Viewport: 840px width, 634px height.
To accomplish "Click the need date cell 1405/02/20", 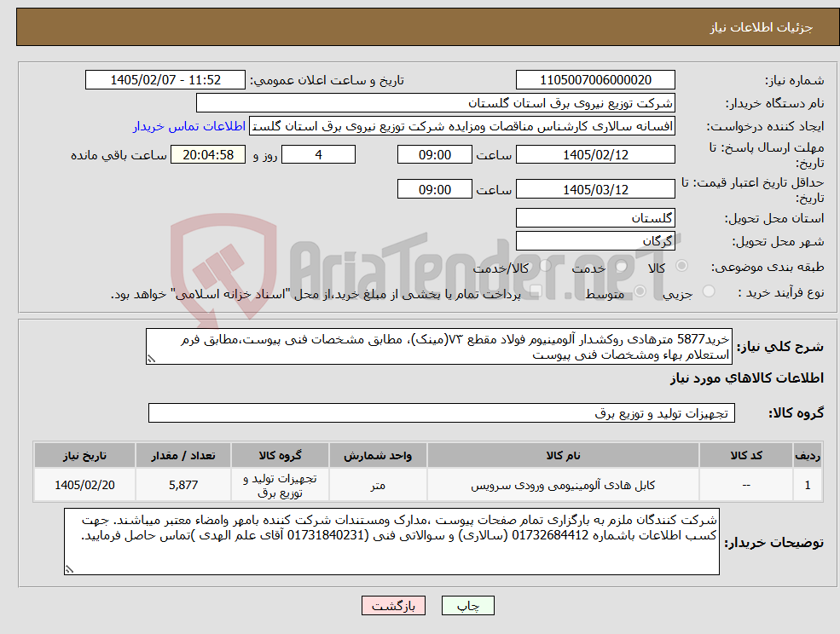I will [x=84, y=485].
